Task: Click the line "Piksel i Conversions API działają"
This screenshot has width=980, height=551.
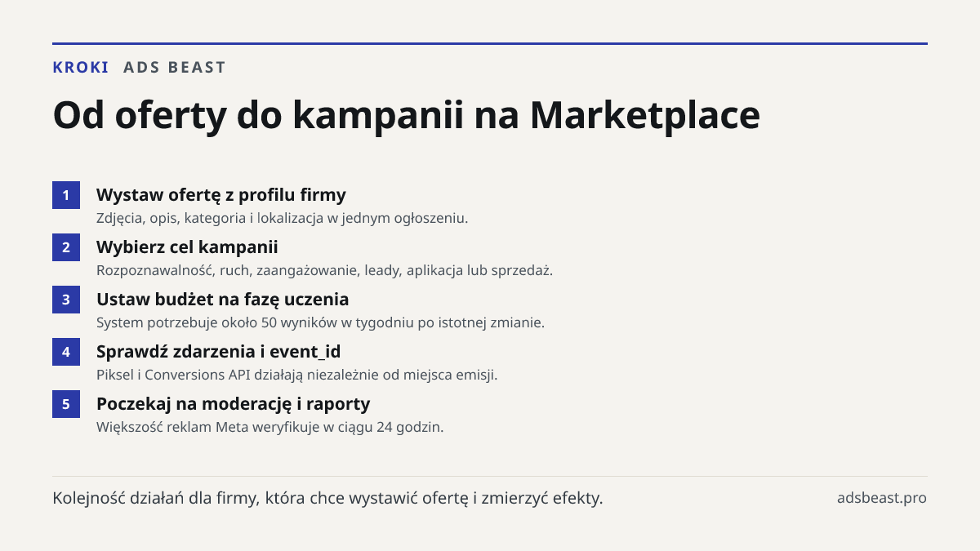Action: pyautogui.click(x=297, y=375)
